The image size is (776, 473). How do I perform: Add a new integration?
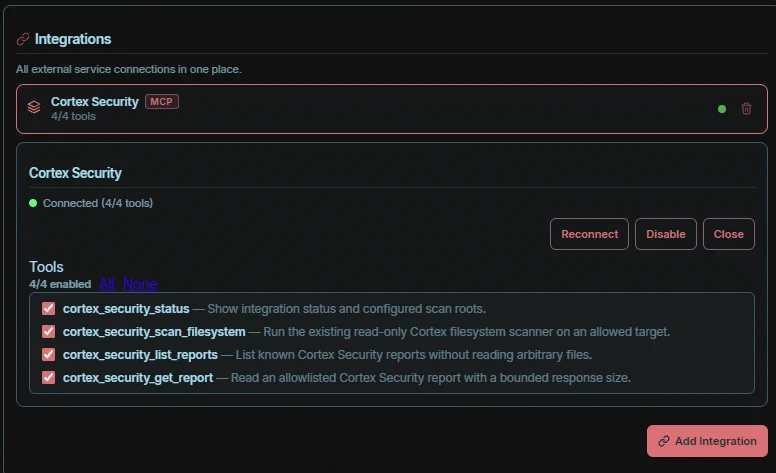click(x=707, y=441)
